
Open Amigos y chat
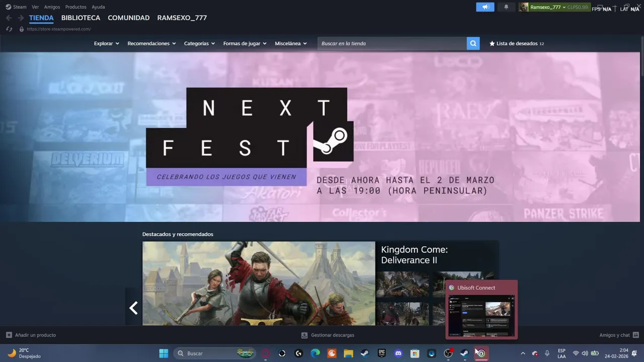(x=619, y=335)
